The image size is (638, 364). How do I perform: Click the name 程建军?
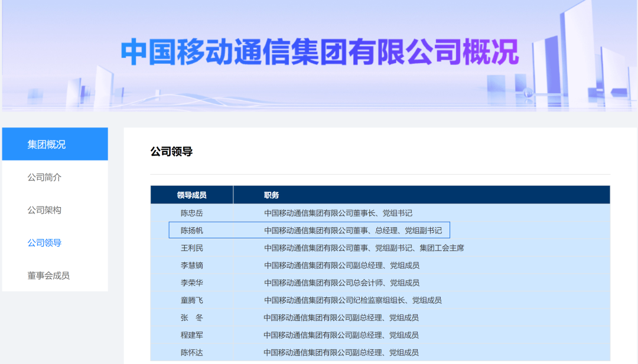click(x=191, y=335)
